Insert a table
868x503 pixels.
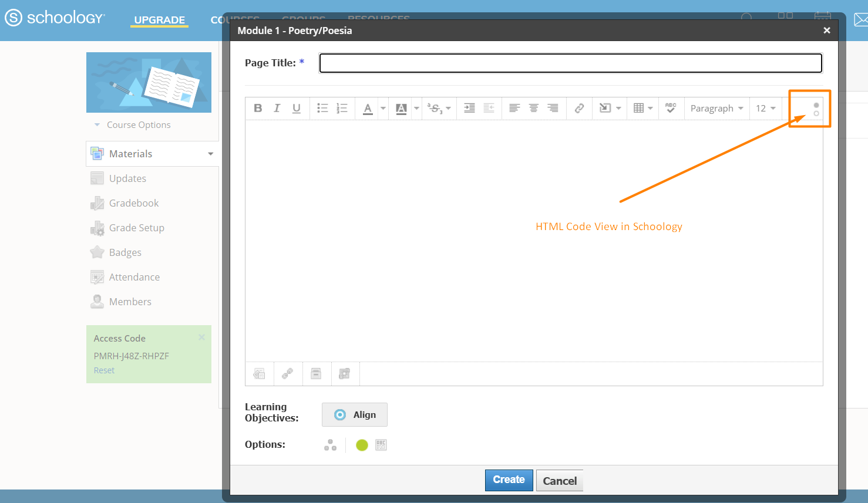[639, 108]
